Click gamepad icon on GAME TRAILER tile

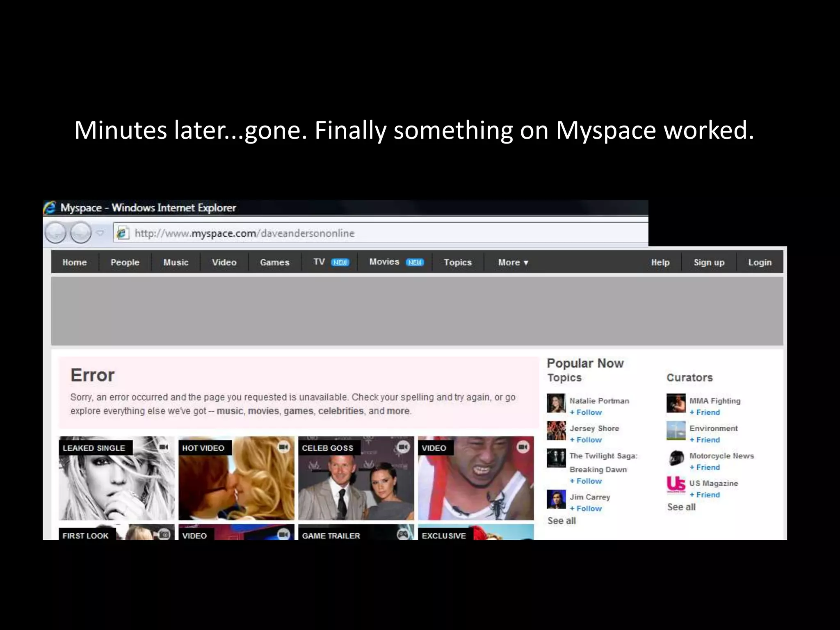(x=403, y=534)
